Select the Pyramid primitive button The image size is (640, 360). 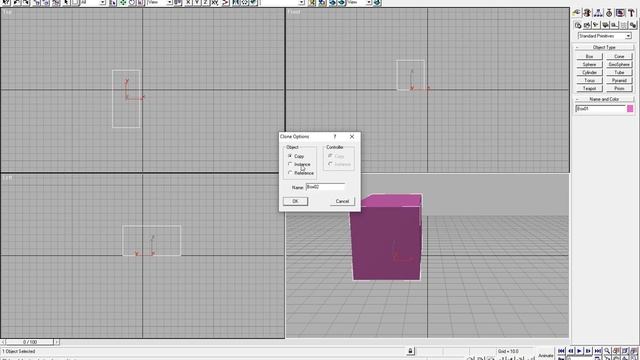[619, 80]
